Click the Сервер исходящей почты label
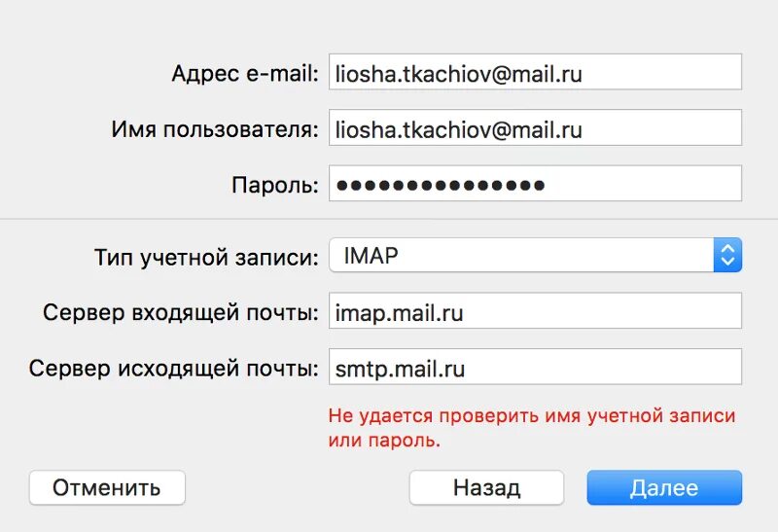 (174, 369)
